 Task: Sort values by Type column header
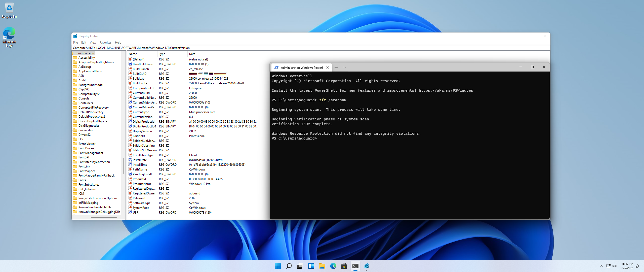point(173,54)
